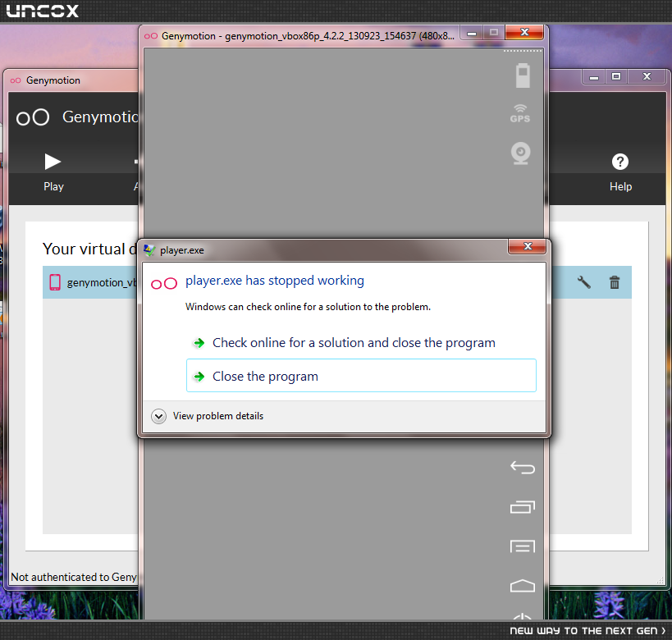Open the GPS widget in the Genymotion player
The image size is (672, 640).
click(520, 113)
